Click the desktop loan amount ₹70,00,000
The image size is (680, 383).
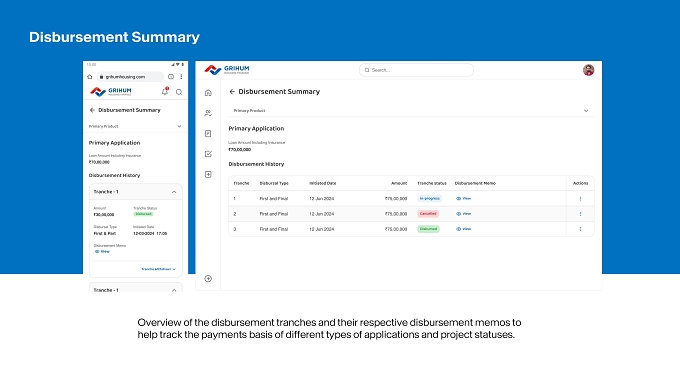240,150
